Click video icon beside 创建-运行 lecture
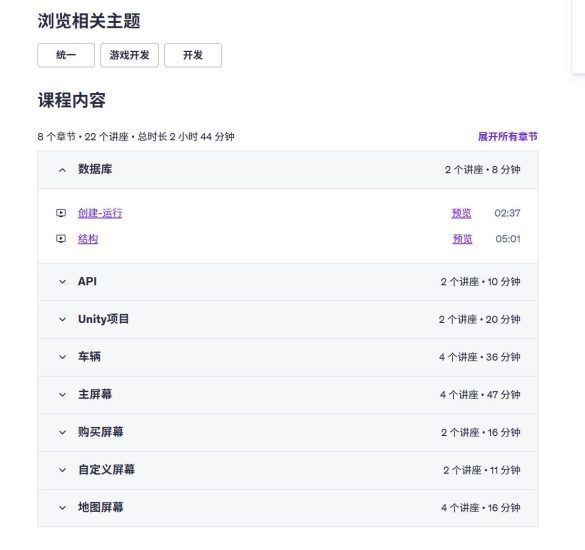Image resolution: width=585 pixels, height=550 pixels. [x=61, y=213]
